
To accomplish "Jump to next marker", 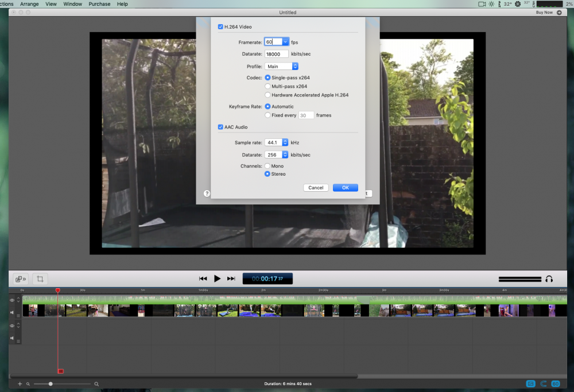I will (x=231, y=278).
